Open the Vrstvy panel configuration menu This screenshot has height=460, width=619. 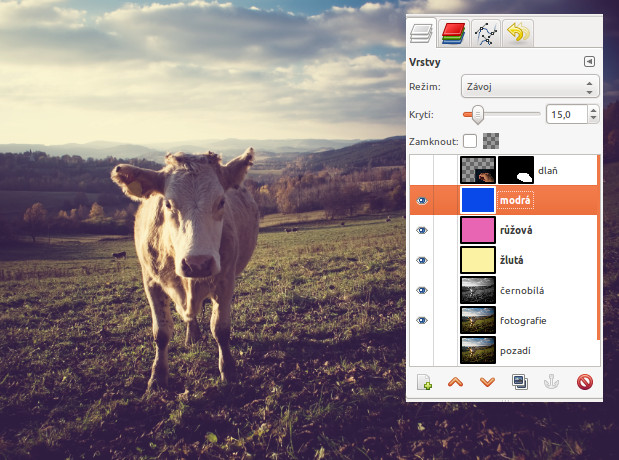click(x=589, y=62)
